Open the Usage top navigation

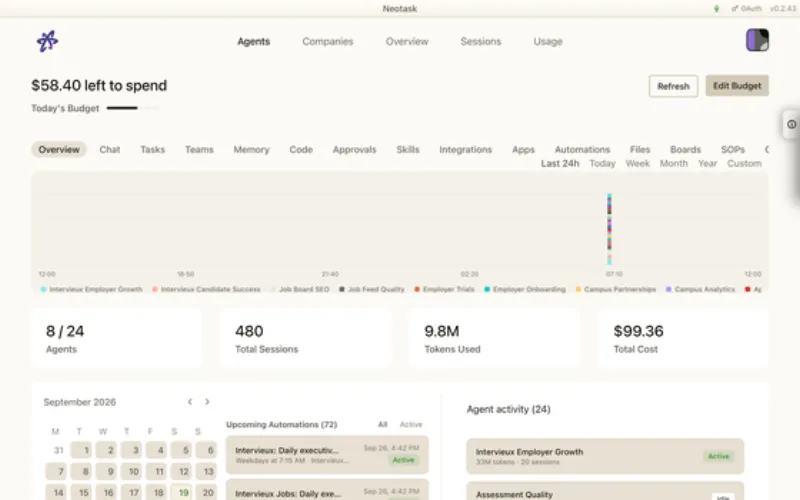(x=548, y=41)
